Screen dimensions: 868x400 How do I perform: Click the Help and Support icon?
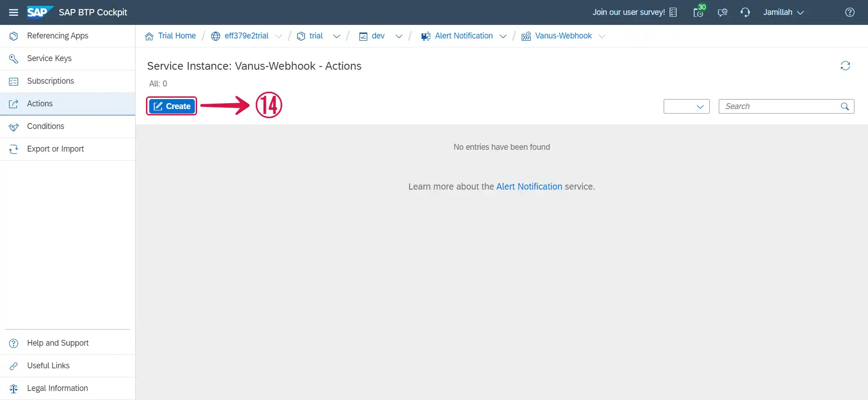click(x=14, y=343)
